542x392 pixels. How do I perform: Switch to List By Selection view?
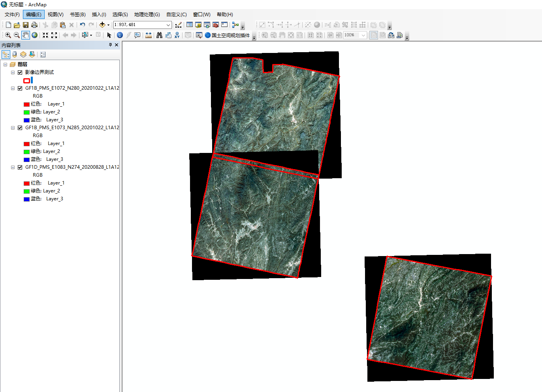(x=32, y=55)
